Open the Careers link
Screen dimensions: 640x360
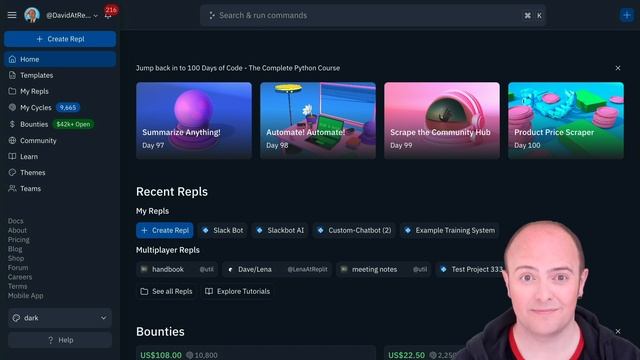[x=20, y=277]
